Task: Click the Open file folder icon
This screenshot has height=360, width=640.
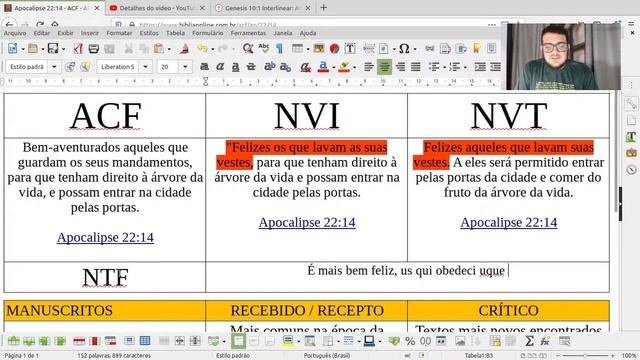Action: click(x=32, y=48)
